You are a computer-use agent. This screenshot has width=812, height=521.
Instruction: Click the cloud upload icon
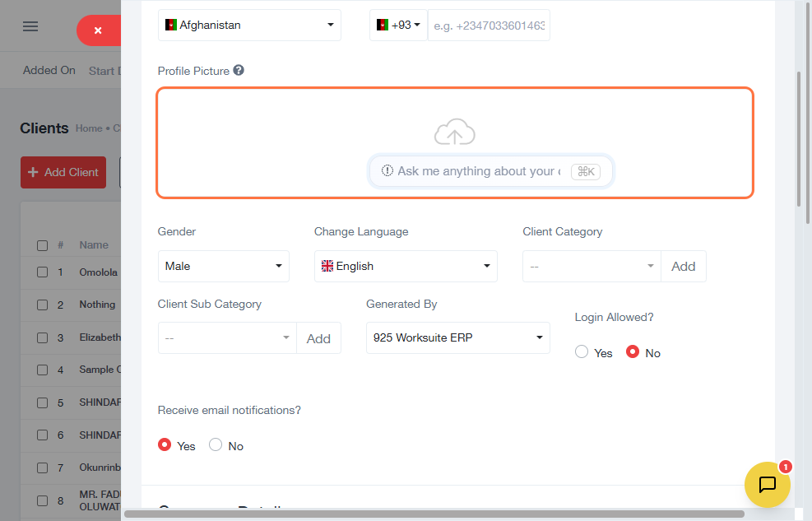[x=455, y=133]
